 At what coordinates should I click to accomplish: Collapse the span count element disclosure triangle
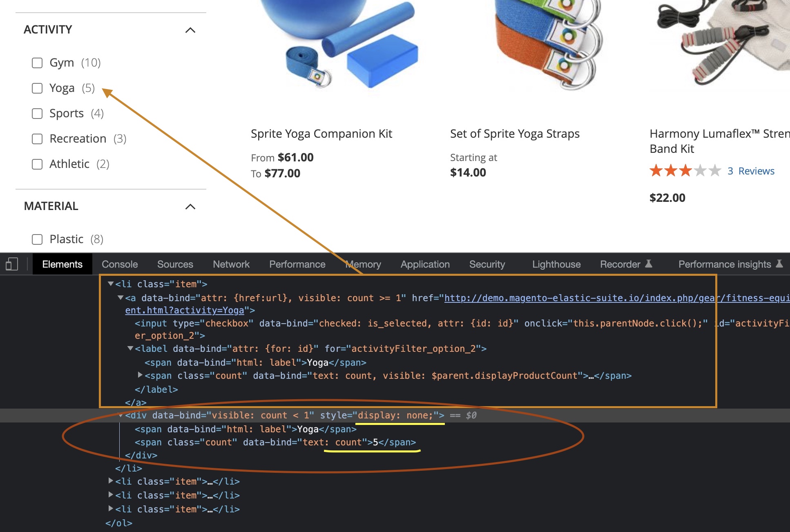[141, 376]
